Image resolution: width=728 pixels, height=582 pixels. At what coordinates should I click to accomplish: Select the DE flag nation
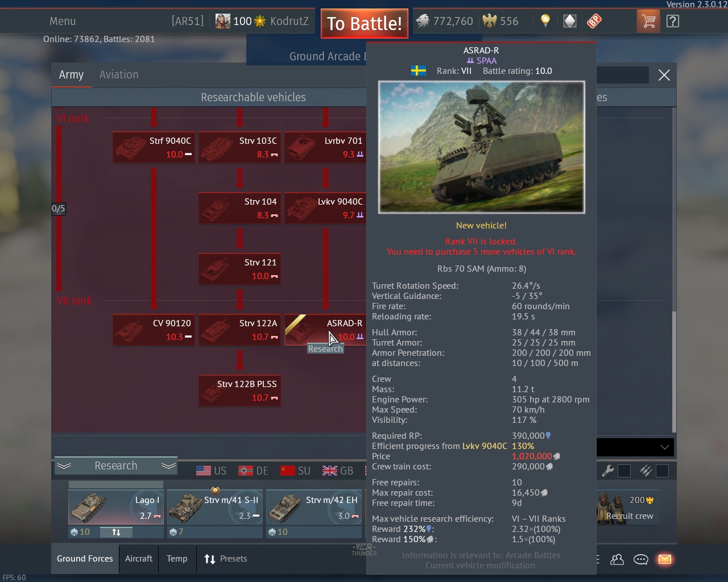click(254, 471)
